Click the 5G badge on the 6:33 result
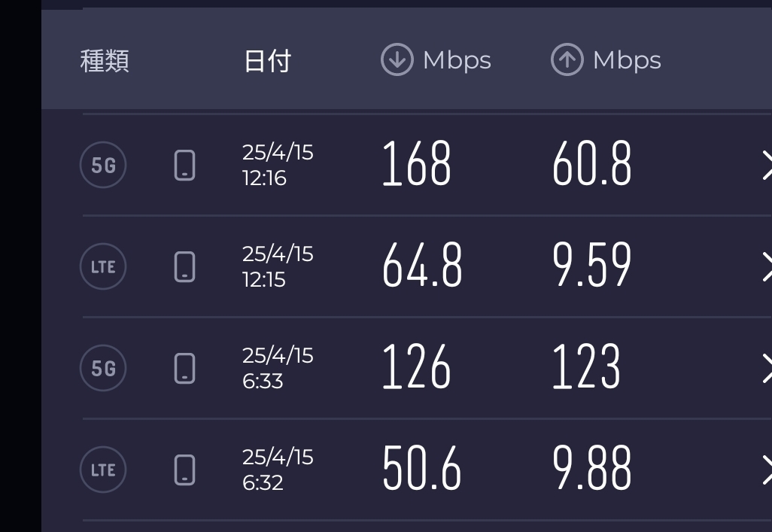 [x=103, y=368]
